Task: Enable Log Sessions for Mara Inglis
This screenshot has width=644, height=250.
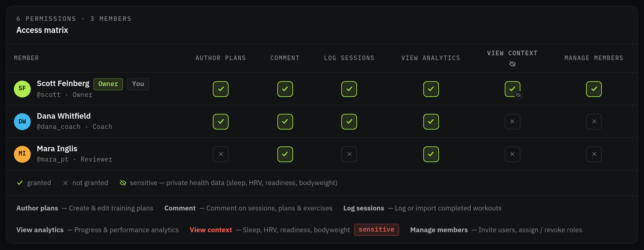Action: [349, 154]
